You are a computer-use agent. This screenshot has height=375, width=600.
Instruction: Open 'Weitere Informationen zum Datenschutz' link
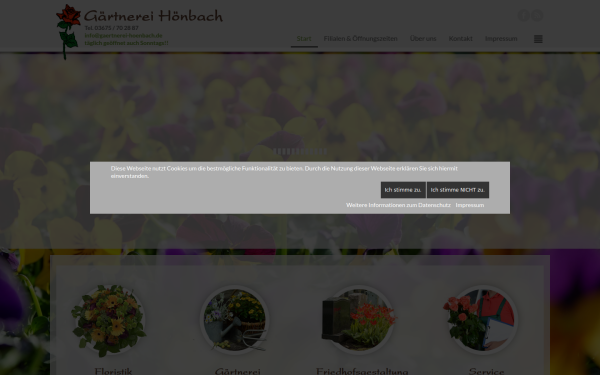[398, 205]
